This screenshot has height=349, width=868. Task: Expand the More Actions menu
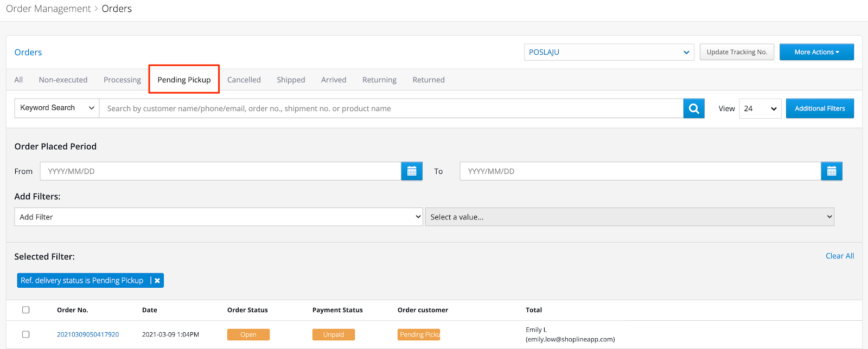point(816,52)
